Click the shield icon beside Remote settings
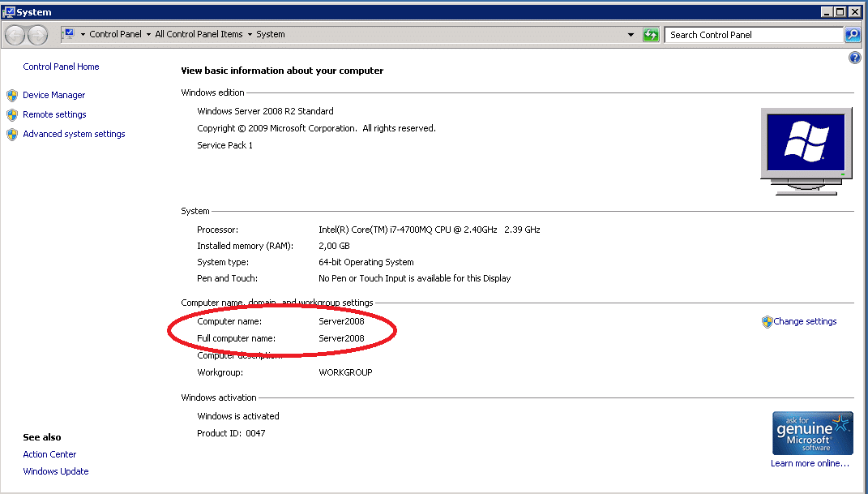868x494 pixels. [12, 114]
